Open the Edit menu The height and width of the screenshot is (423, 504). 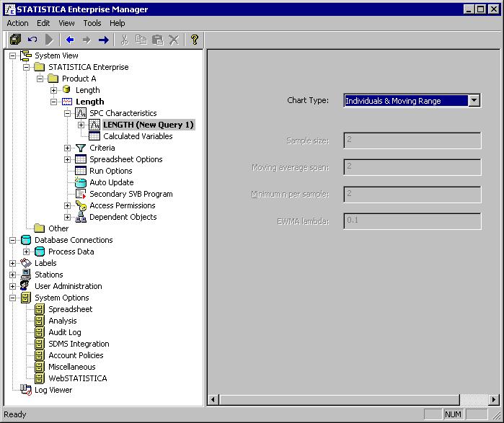pyautogui.click(x=43, y=23)
